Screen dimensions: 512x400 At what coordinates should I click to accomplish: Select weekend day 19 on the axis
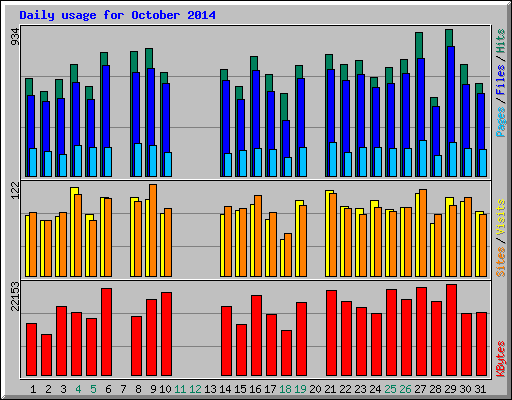click(x=300, y=389)
